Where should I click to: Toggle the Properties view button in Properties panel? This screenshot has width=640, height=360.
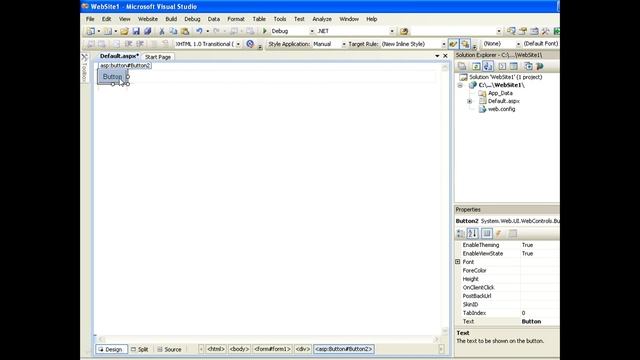point(487,233)
